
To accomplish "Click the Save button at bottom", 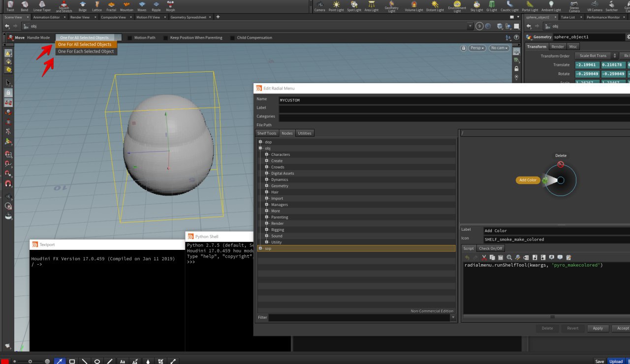I will pyautogui.click(x=599, y=361).
